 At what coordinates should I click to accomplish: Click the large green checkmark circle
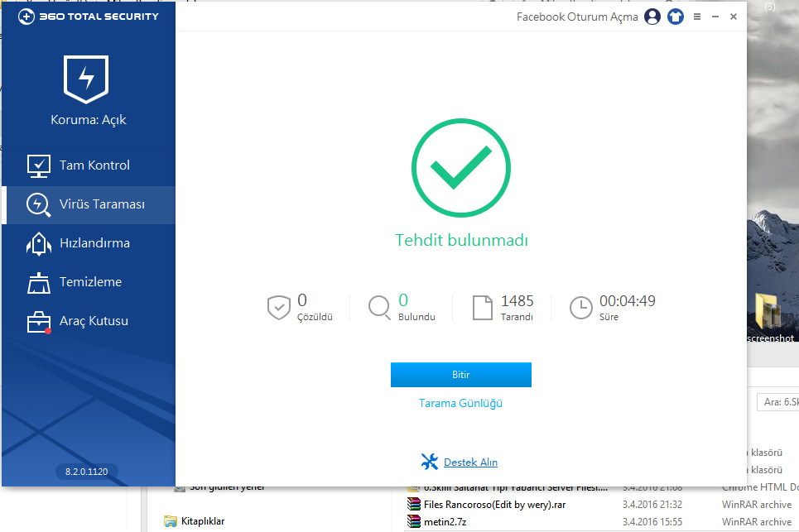pyautogui.click(x=461, y=168)
